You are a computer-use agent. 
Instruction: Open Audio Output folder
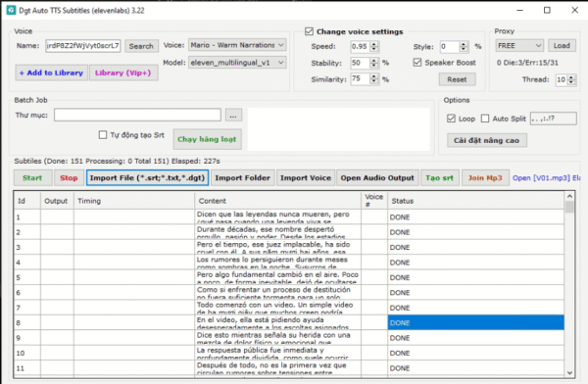click(x=377, y=177)
